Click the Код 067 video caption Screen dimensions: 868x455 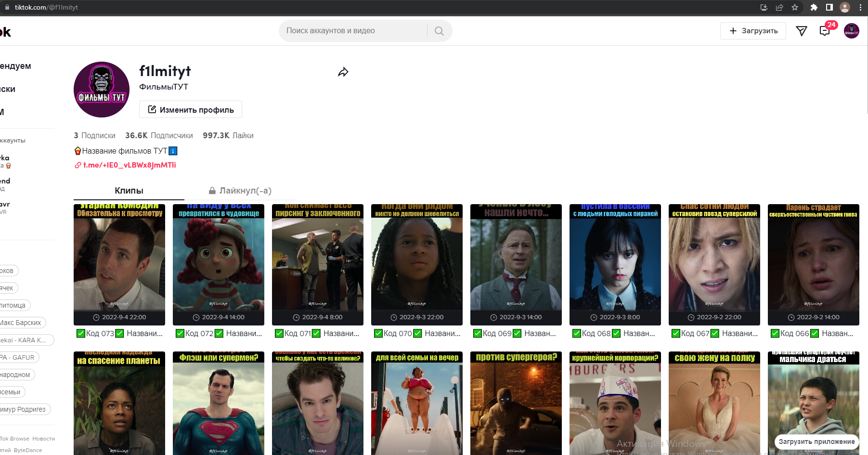714,333
